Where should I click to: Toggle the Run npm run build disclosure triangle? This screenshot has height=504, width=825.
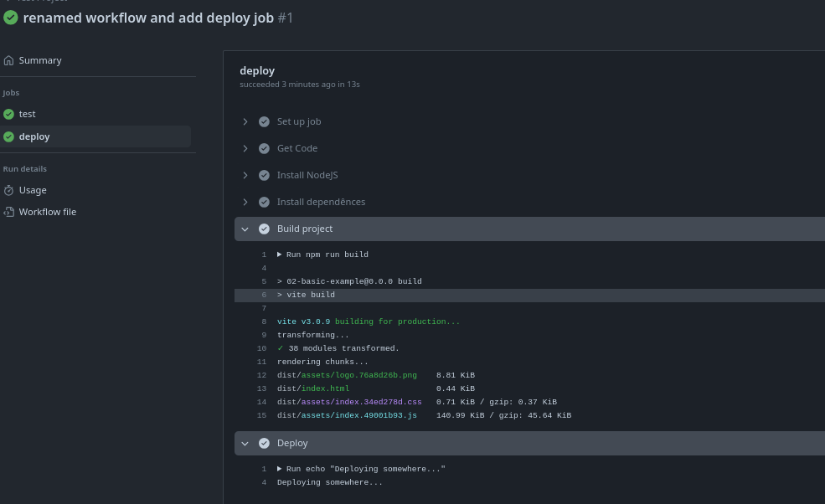click(280, 255)
